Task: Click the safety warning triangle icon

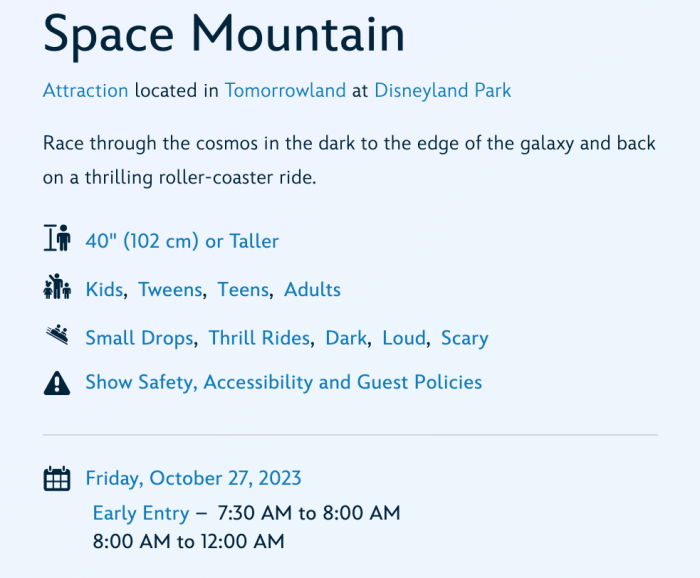Action: (x=57, y=383)
